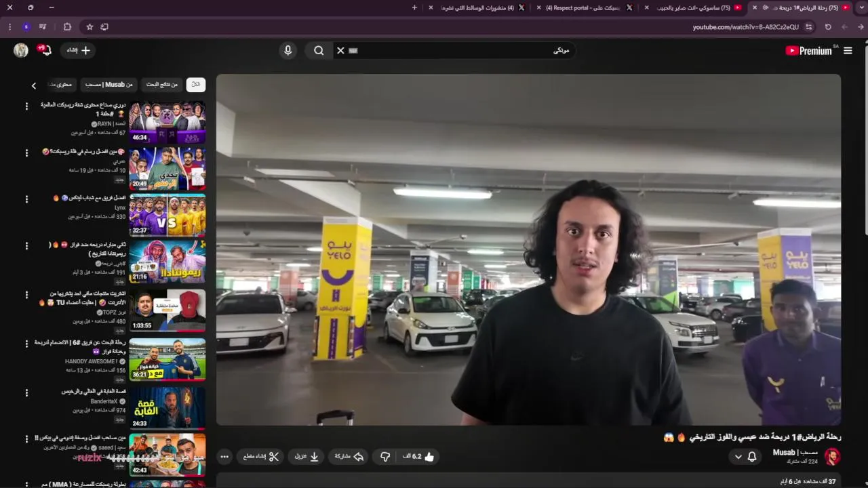Open options menu for the Lynx video
This screenshot has height=488, width=868.
[26, 199]
